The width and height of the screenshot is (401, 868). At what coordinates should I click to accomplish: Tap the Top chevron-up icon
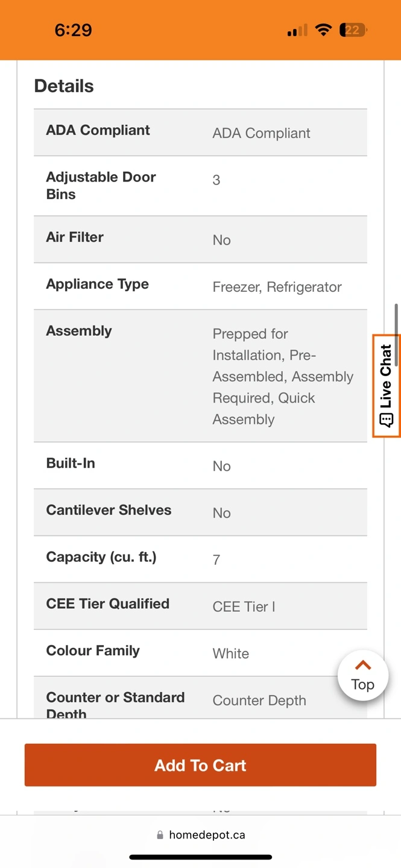(x=362, y=665)
